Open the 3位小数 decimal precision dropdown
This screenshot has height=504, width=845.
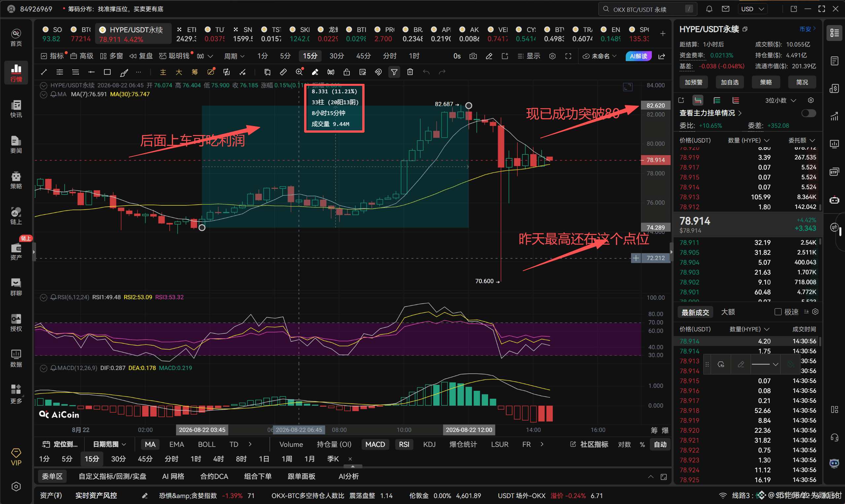pos(780,100)
